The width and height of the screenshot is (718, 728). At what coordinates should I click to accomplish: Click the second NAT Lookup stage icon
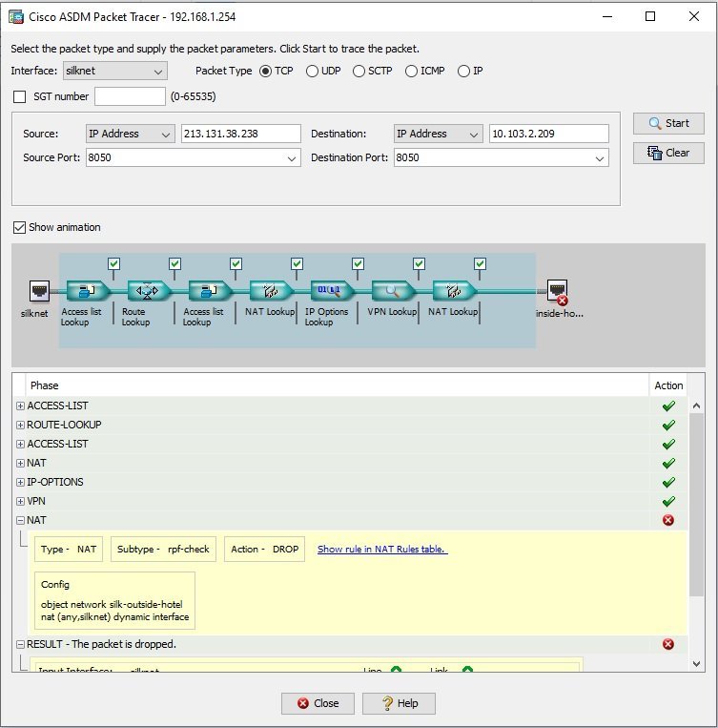click(x=455, y=291)
